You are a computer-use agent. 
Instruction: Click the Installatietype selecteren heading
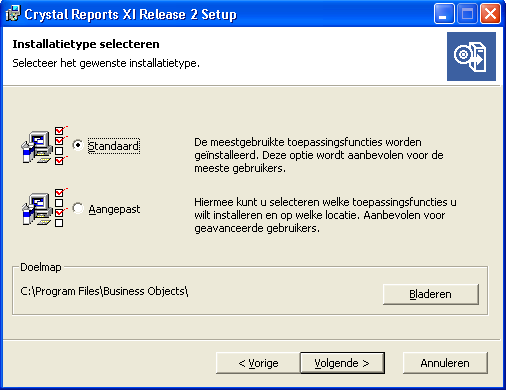pyautogui.click(x=86, y=44)
